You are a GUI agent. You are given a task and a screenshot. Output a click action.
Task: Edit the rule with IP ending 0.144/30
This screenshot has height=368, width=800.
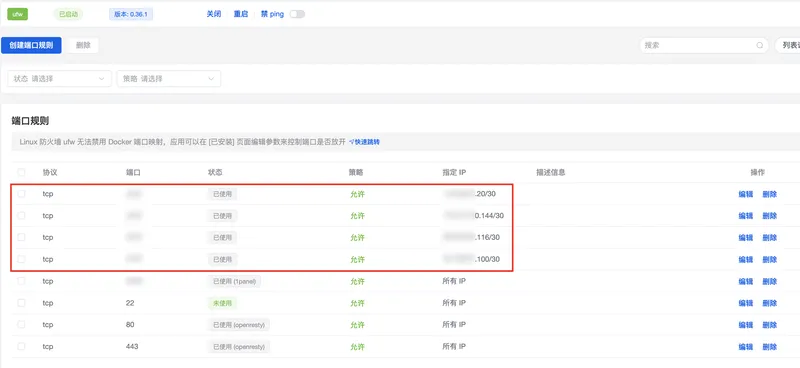tap(746, 216)
